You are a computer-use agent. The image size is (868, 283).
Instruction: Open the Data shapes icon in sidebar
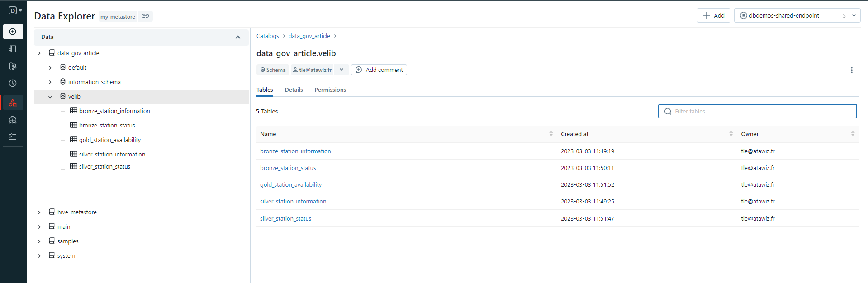click(13, 103)
